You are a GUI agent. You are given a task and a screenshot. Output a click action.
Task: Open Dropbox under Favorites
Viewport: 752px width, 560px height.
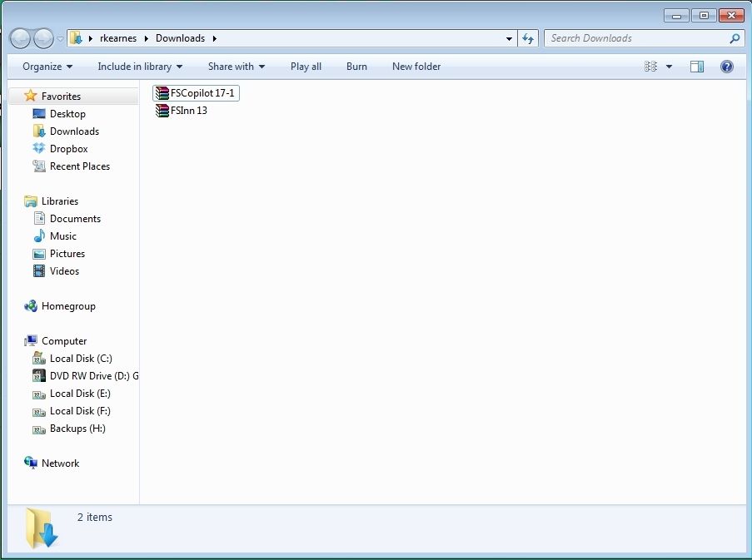(68, 149)
